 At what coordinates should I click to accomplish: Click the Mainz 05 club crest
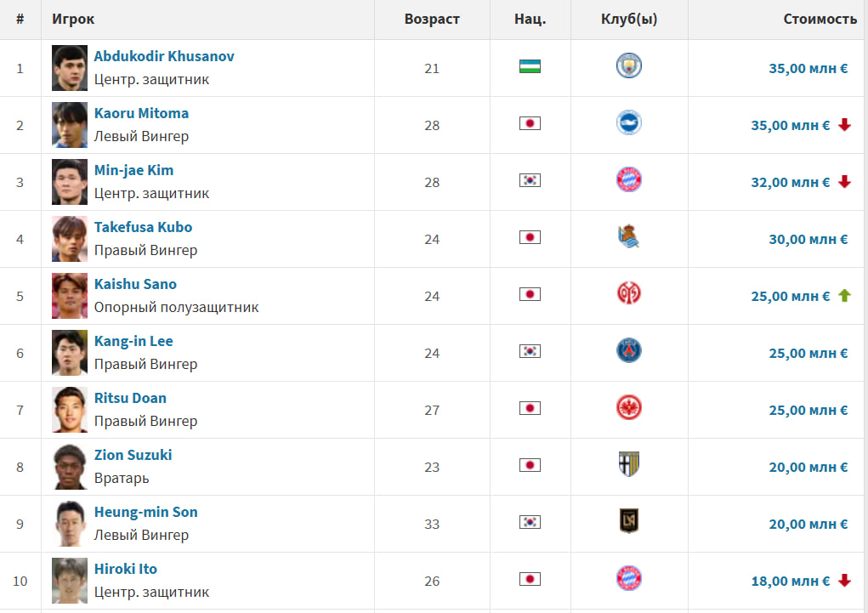point(629,294)
